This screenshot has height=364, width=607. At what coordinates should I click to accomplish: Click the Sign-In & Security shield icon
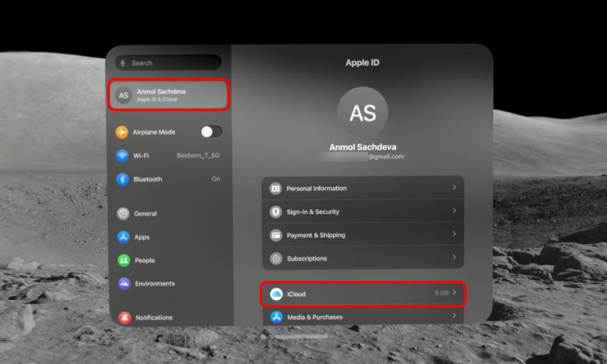pos(276,212)
